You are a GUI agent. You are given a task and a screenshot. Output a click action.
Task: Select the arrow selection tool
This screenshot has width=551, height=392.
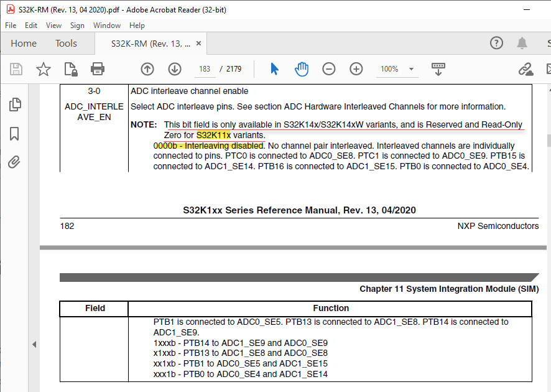tap(274, 69)
